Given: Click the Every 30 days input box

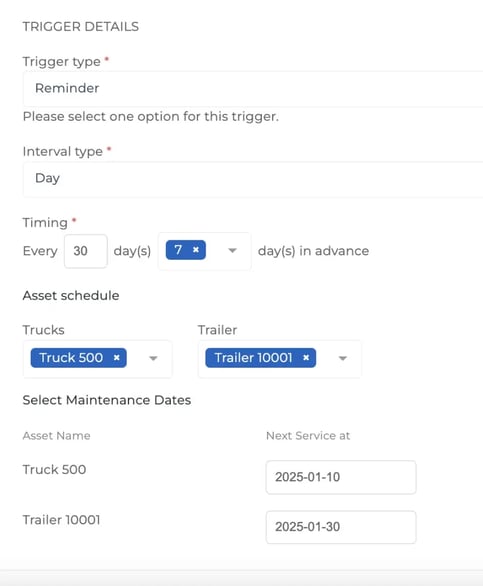Looking at the screenshot, I should point(86,251).
